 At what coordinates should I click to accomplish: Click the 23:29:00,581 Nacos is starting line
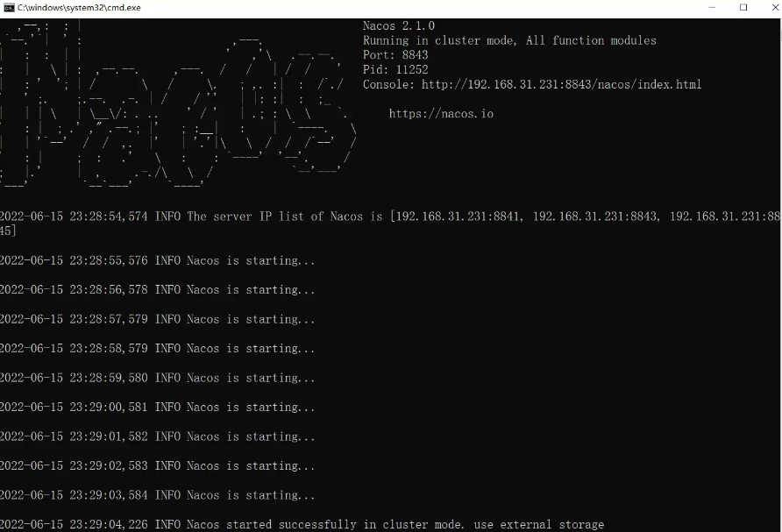[x=158, y=407]
